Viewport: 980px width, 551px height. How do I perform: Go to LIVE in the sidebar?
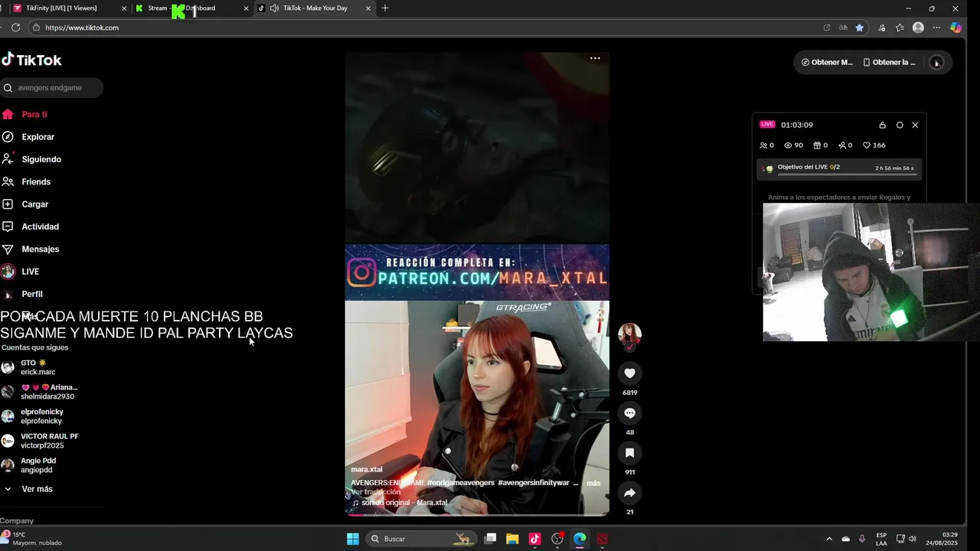(30, 272)
